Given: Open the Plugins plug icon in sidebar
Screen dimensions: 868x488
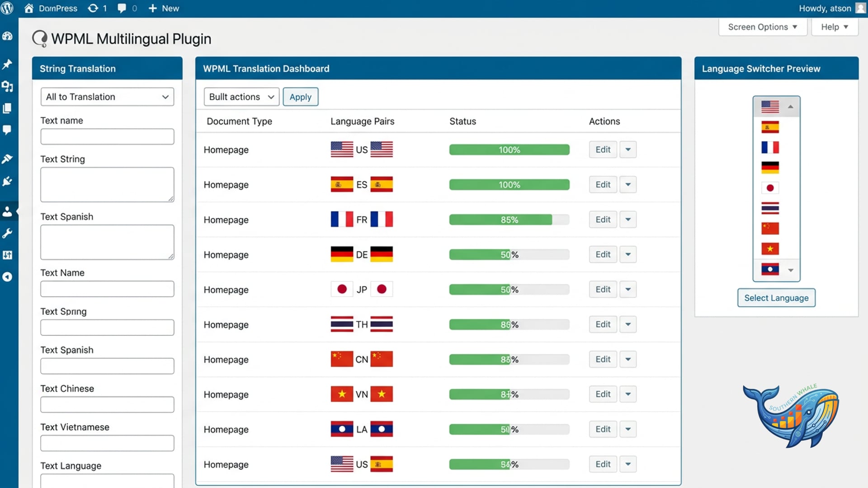Looking at the screenshot, I should [7, 181].
